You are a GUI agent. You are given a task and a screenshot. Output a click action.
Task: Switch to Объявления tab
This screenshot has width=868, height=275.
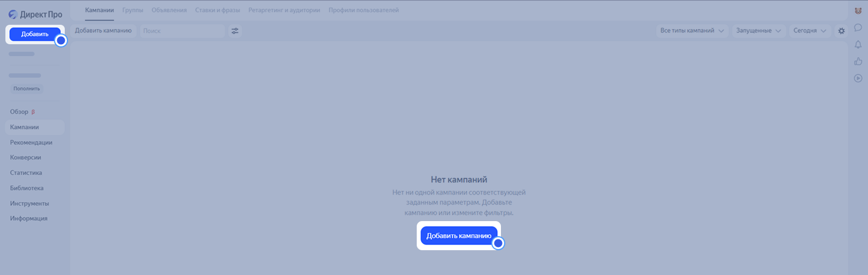tap(169, 10)
